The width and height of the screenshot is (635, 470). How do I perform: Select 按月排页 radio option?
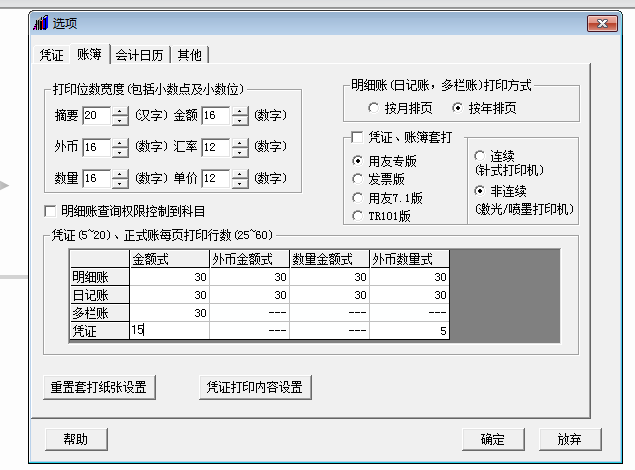tap(373, 108)
